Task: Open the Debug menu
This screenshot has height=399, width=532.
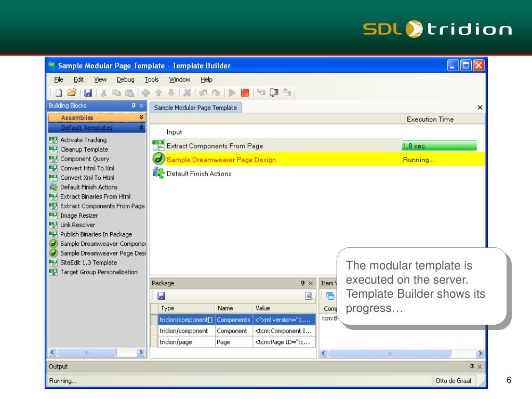Action: 126,79
